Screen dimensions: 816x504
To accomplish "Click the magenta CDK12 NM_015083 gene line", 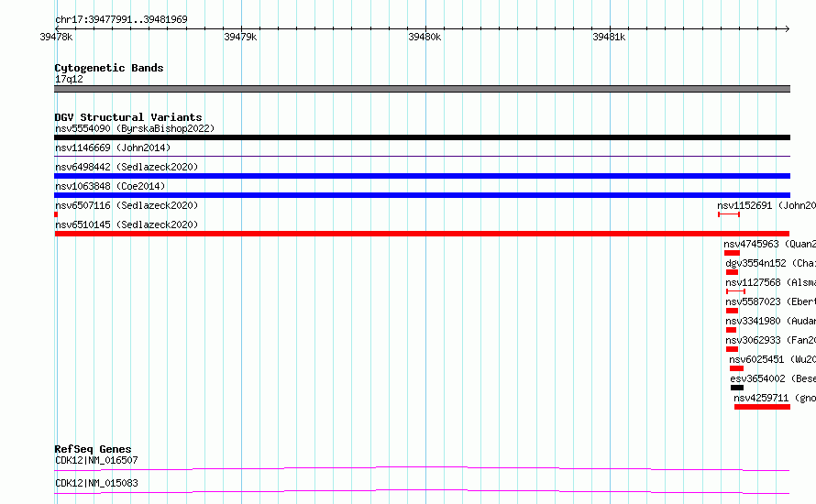I will pyautogui.click(x=422, y=491).
